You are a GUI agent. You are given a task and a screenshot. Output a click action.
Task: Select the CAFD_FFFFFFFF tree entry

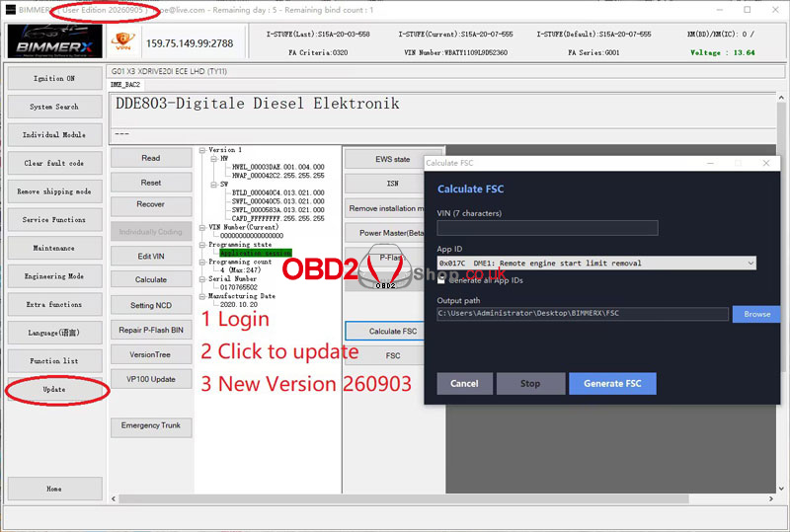pos(278,219)
